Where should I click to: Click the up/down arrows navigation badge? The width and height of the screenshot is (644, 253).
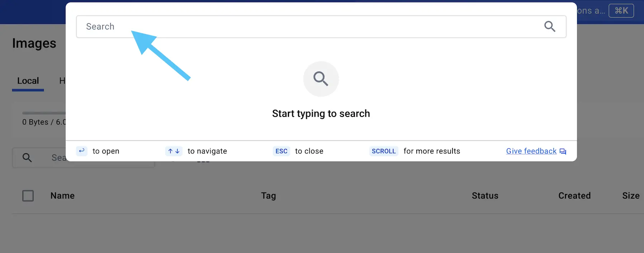click(x=174, y=151)
